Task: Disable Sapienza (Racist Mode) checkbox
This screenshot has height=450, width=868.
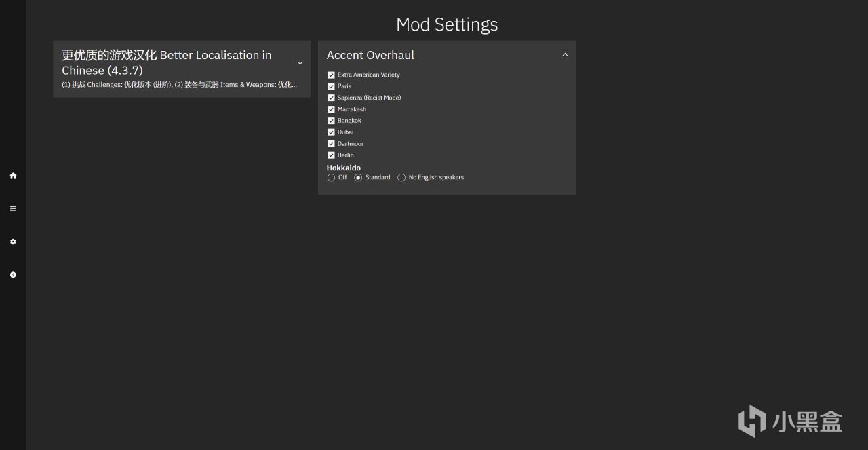Action: tap(331, 98)
